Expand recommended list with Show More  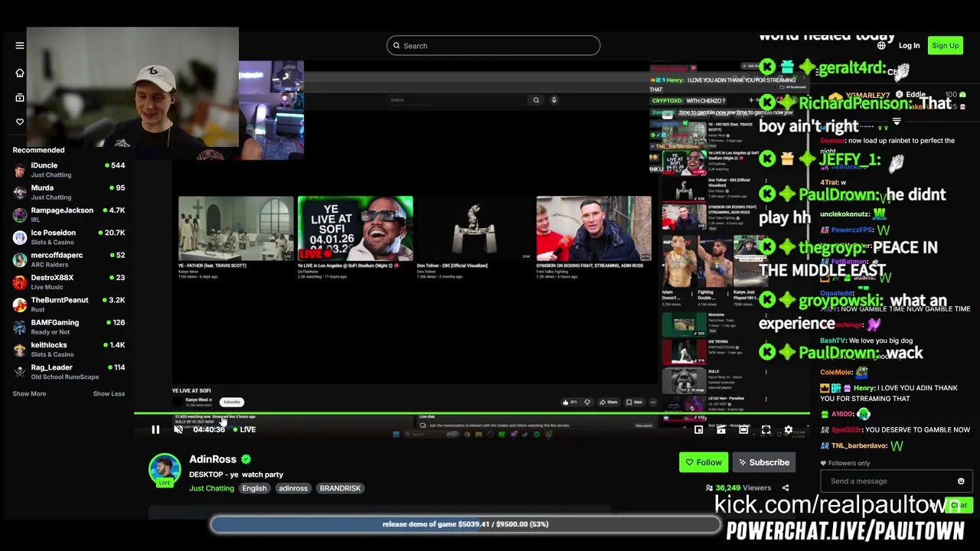[29, 394]
